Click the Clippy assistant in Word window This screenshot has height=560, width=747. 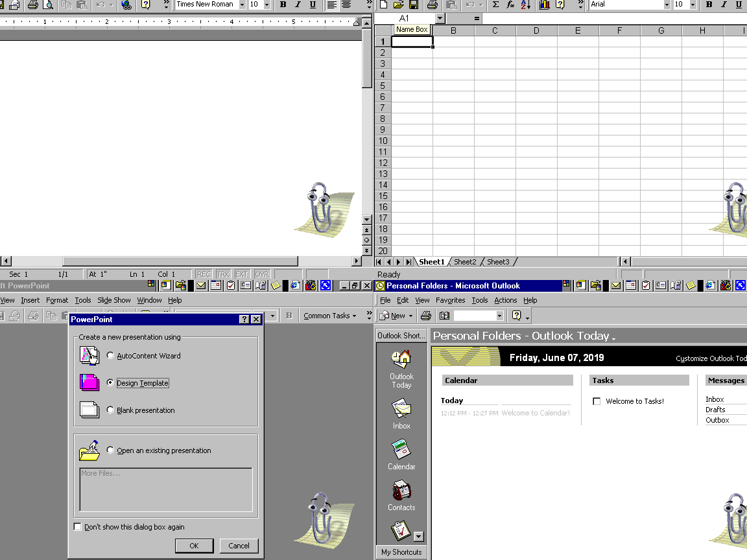[324, 209]
